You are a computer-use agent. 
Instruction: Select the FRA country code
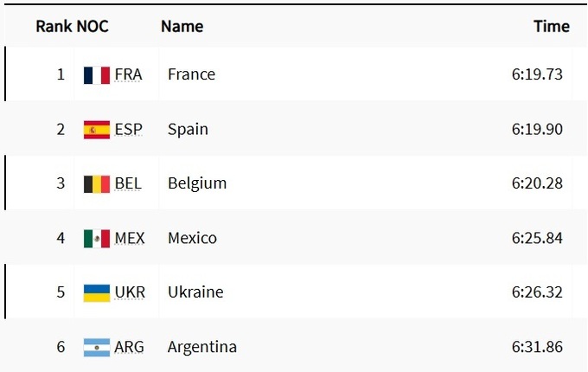tap(128, 74)
